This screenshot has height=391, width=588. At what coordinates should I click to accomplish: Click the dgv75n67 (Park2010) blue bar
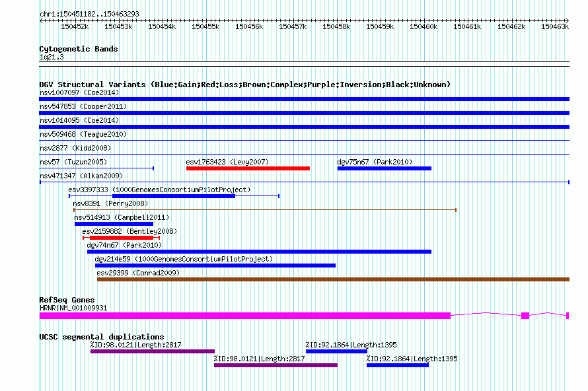point(385,168)
